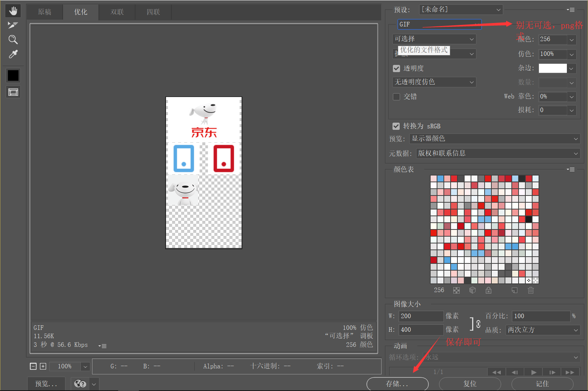
Task: Select the Zoom tool
Action: [x=13, y=40]
